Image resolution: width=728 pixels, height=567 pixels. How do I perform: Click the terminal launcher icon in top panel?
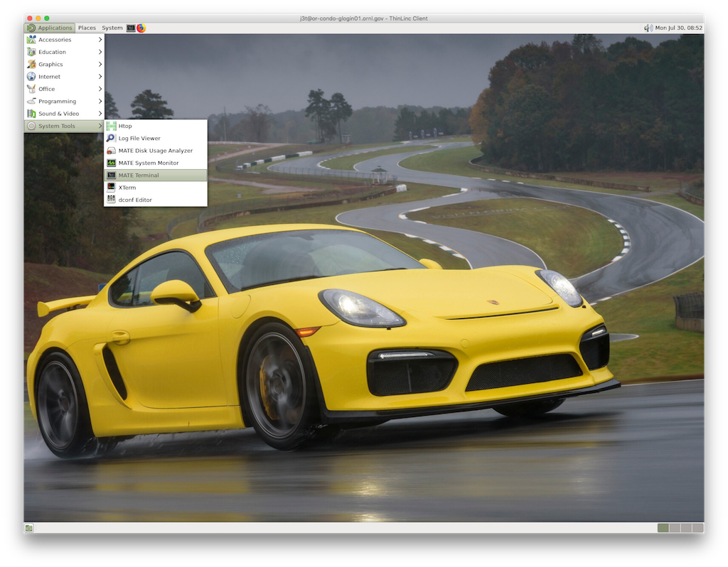131,28
